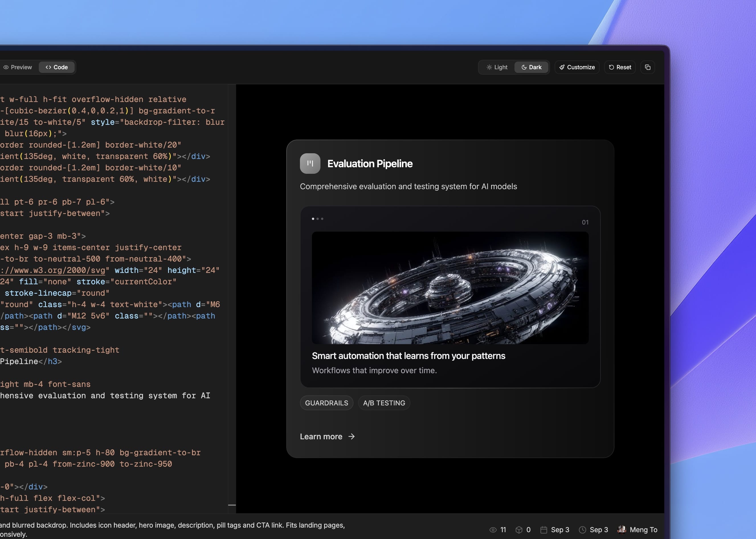Screen dimensions: 756x539
Task: Enable Dark mode
Action: [x=531, y=67]
